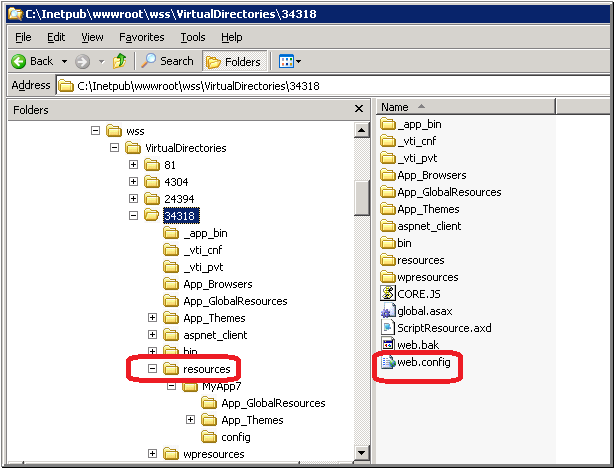Screen dimensions: 614x468
Task: Expand the wpresources tree node
Action: tap(152, 454)
